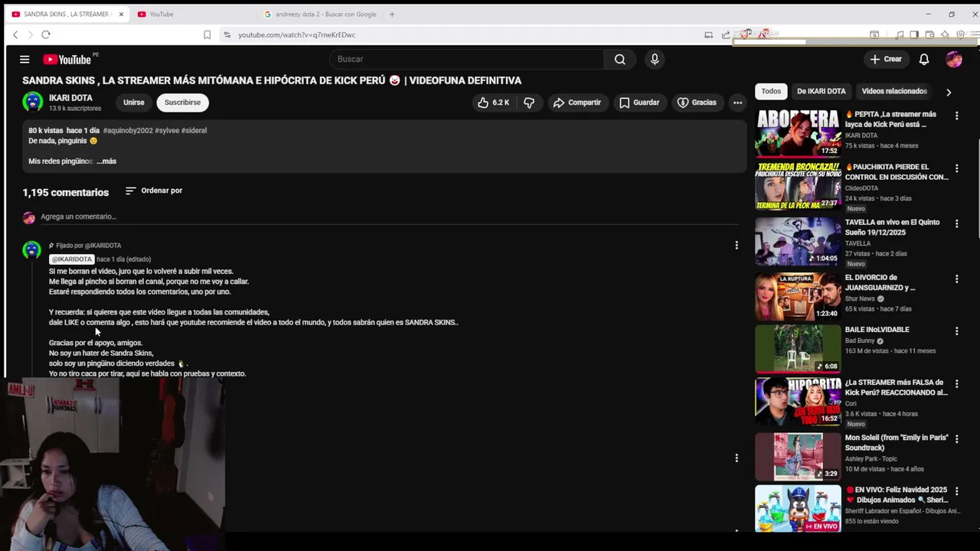The image size is (980, 551).
Task: Open options for EL DIVORCIO video
Action: point(956,279)
